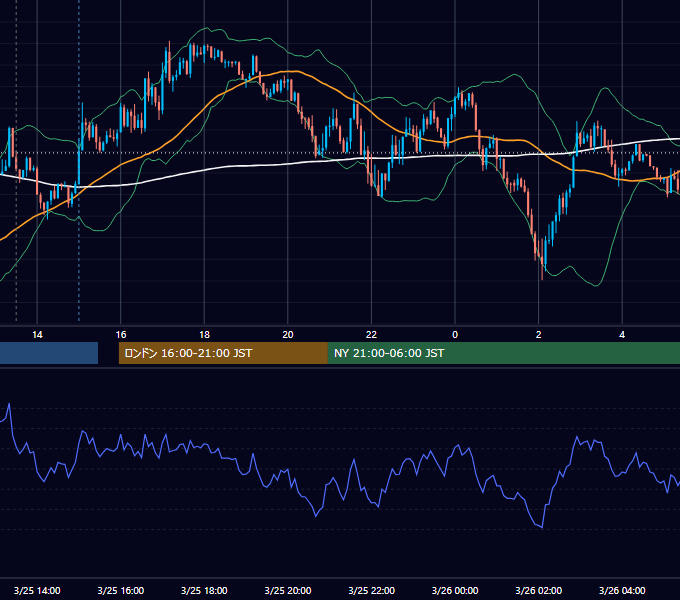The height and width of the screenshot is (600, 680).
Task: Click the 3/25 22:00 time label
Action: click(371, 590)
